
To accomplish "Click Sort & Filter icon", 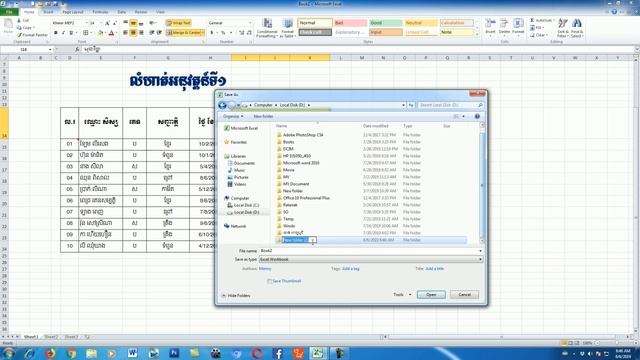I will (x=562, y=28).
